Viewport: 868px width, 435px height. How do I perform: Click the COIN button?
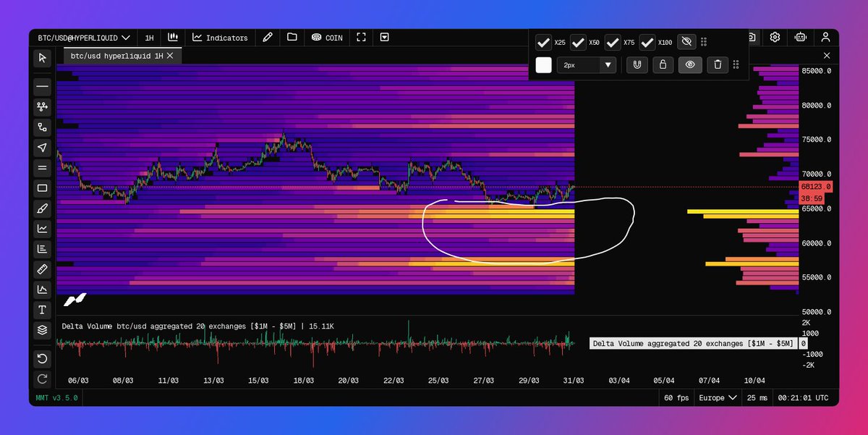pyautogui.click(x=327, y=37)
